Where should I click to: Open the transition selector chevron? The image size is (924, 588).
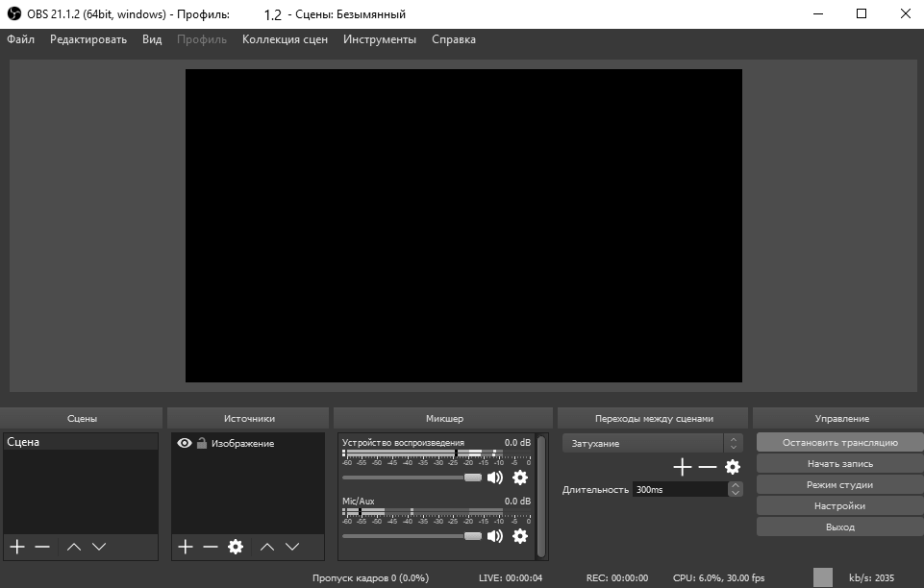(735, 443)
